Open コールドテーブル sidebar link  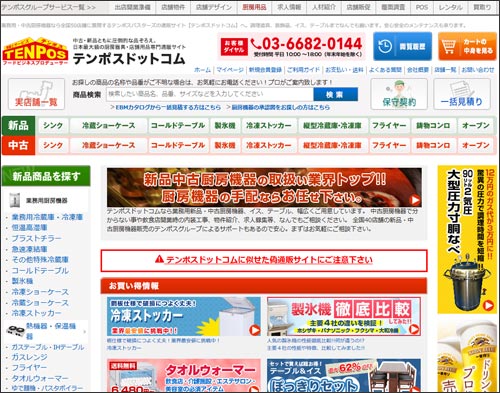[x=40, y=270]
